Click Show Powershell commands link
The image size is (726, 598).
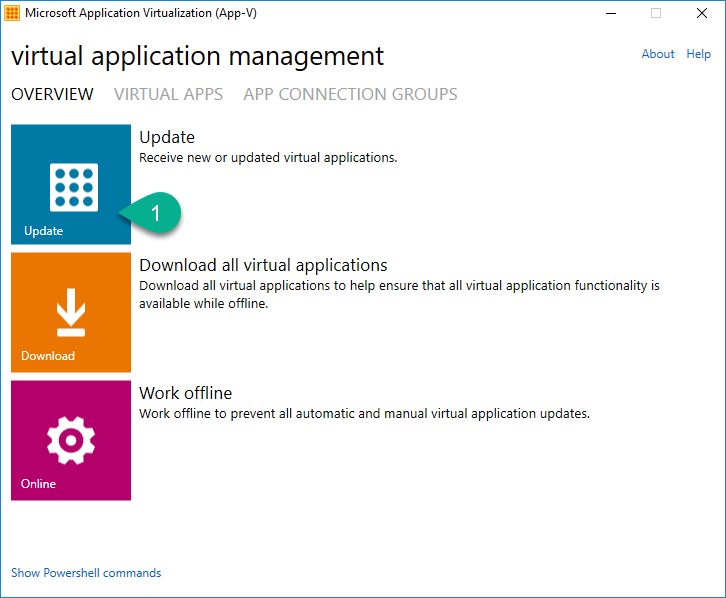click(86, 573)
